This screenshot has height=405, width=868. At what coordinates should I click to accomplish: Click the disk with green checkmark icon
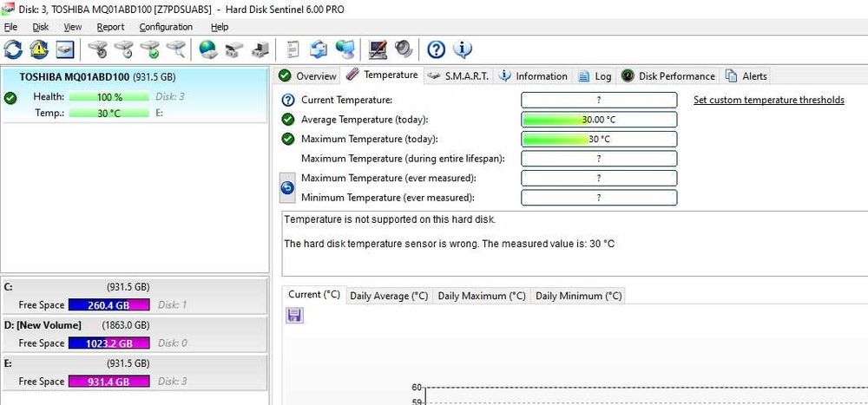[x=150, y=49]
